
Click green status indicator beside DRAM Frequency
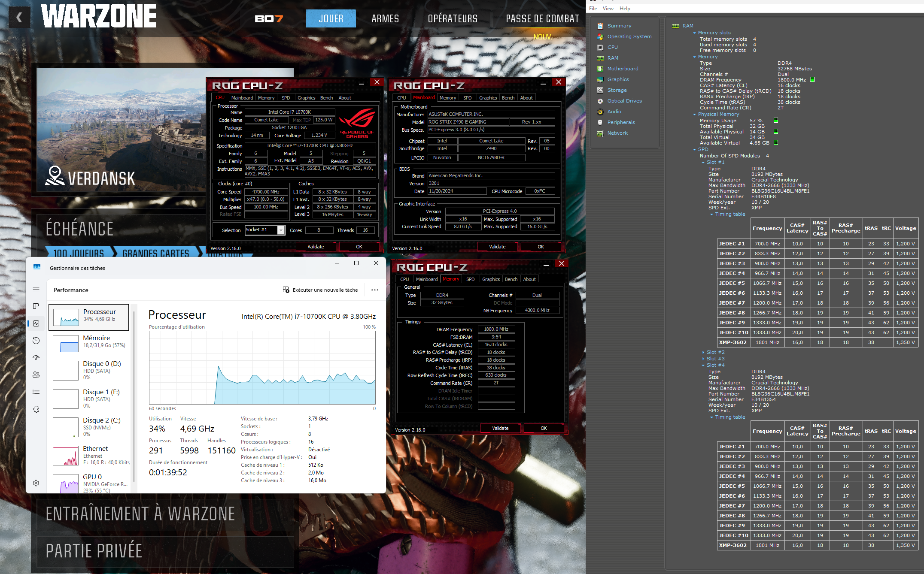click(812, 79)
